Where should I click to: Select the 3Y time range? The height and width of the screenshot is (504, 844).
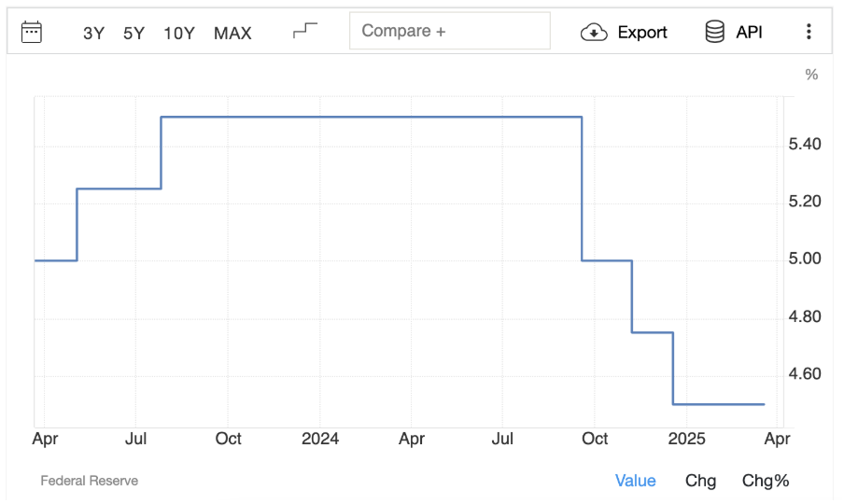93,33
